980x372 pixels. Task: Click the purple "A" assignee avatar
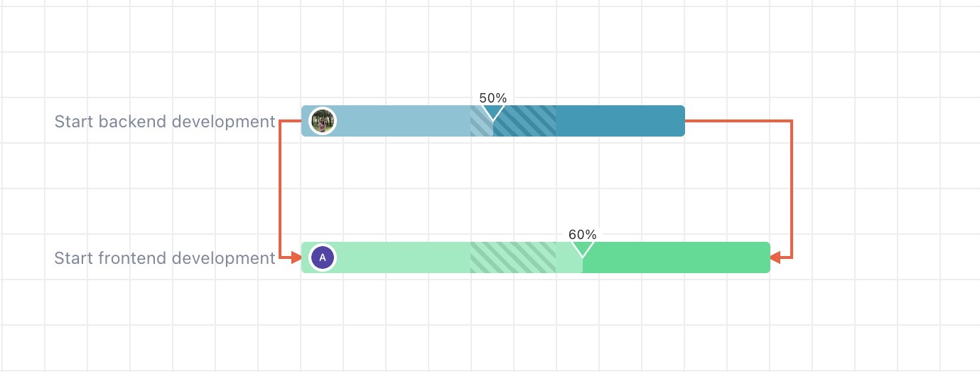[x=323, y=257]
